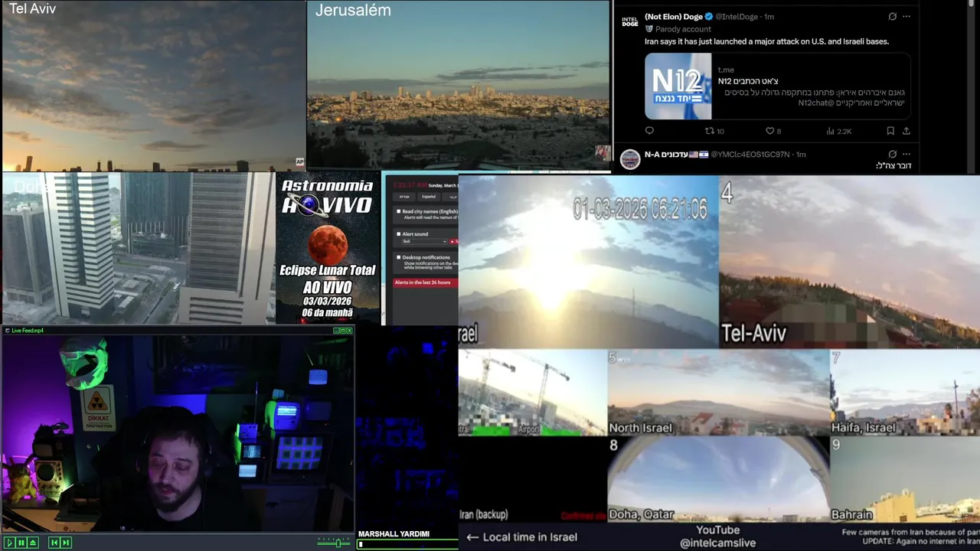Select the Jerusalém camera feed
This screenshot has width=980, height=551.
(459, 84)
